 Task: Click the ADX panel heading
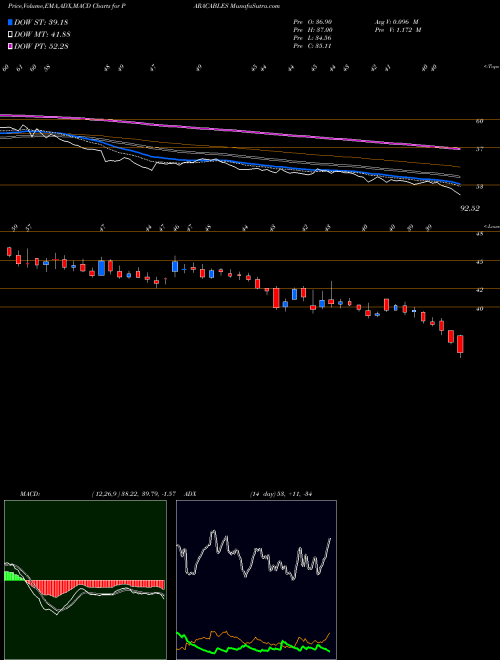coord(190,493)
